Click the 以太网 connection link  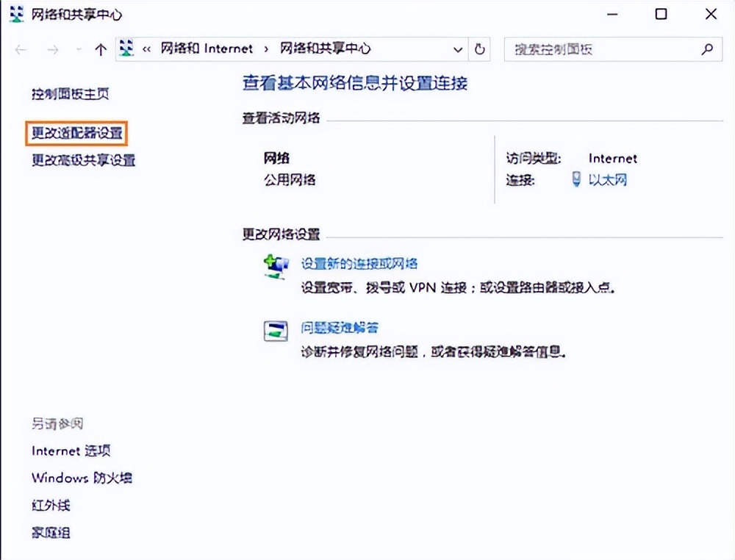[x=609, y=179]
